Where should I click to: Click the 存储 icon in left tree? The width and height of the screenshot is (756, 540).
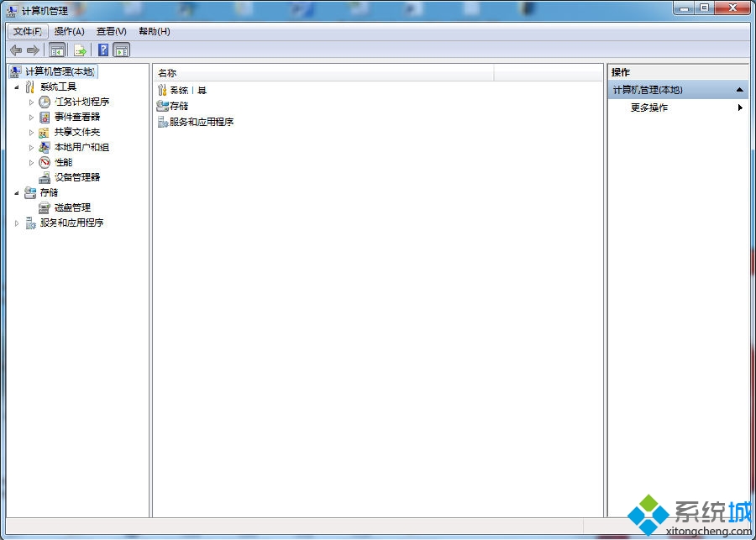point(30,192)
